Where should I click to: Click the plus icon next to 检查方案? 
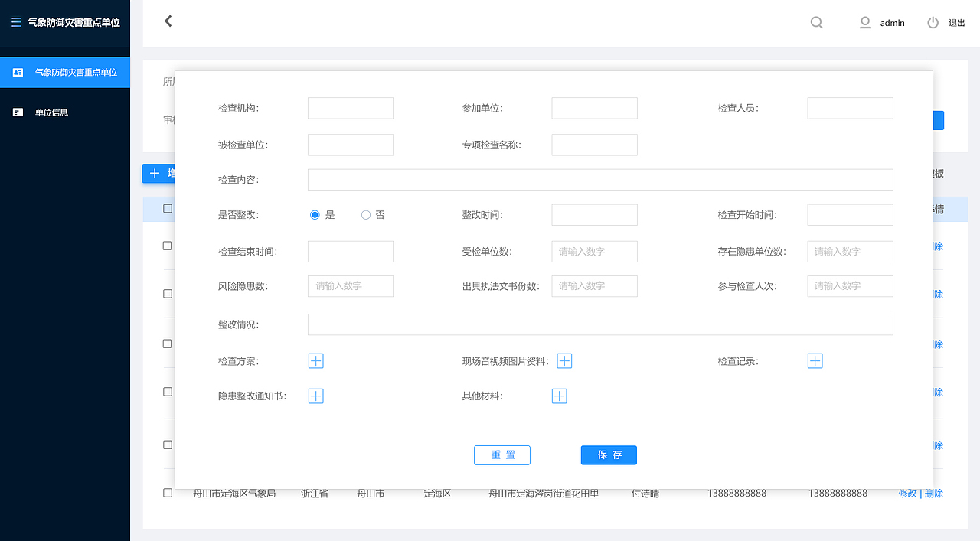point(315,360)
